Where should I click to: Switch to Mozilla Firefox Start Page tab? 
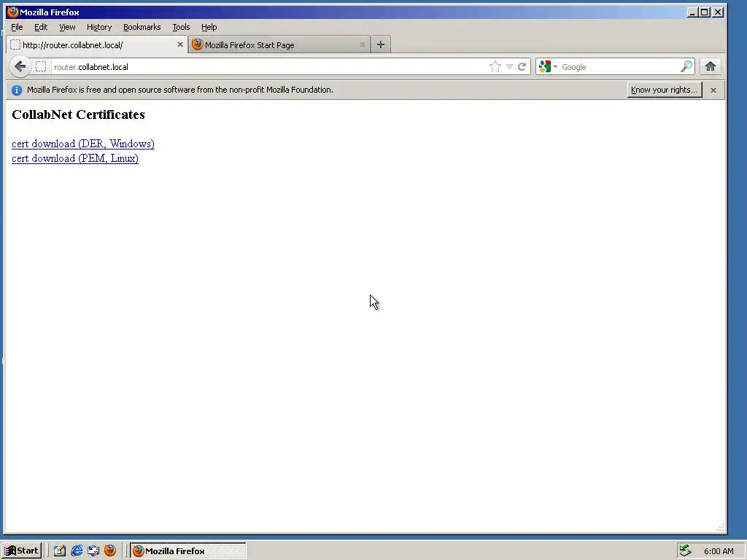point(279,44)
